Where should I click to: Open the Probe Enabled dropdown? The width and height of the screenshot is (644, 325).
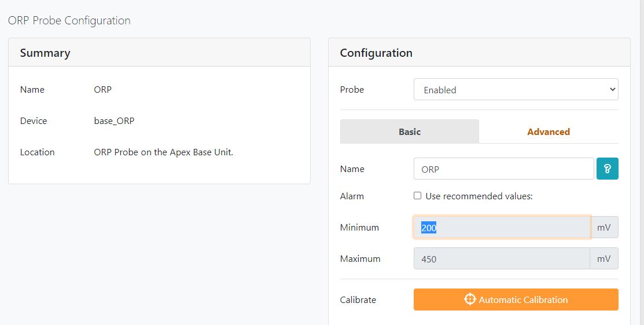[x=516, y=89]
